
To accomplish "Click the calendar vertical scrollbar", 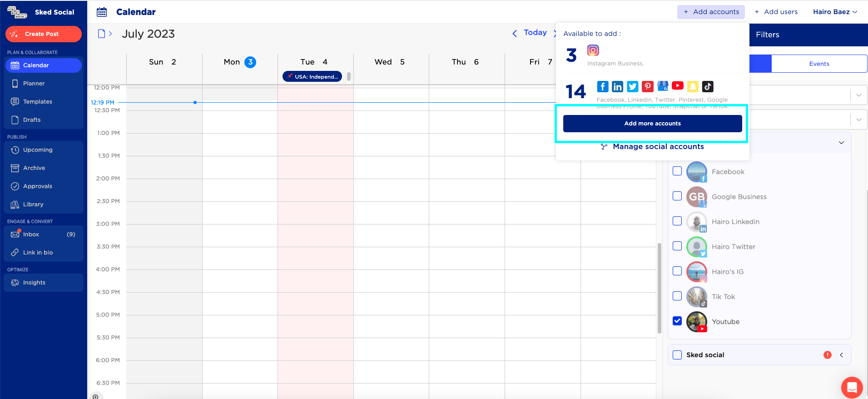I will point(660,288).
